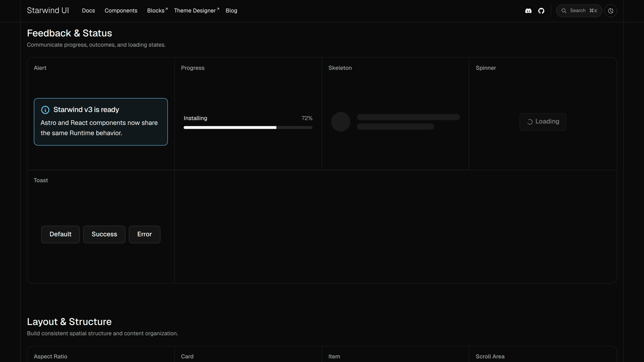Open the Blocks external link
This screenshot has width=644, height=362.
pos(157,10)
